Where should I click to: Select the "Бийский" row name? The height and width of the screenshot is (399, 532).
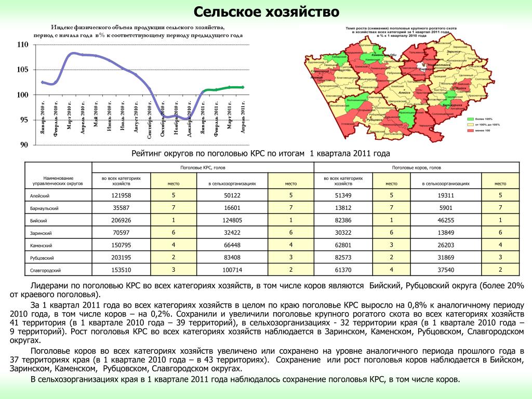38,221
